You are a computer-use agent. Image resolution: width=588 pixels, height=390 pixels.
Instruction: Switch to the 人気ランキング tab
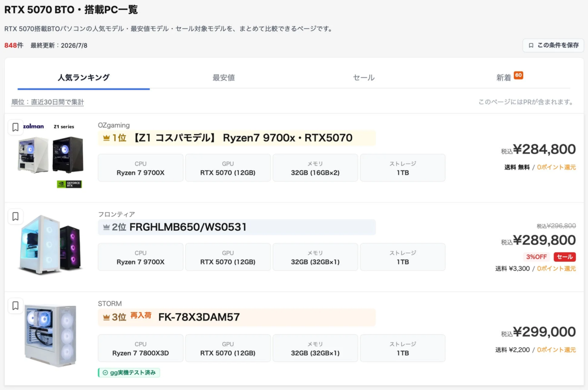[x=83, y=77]
